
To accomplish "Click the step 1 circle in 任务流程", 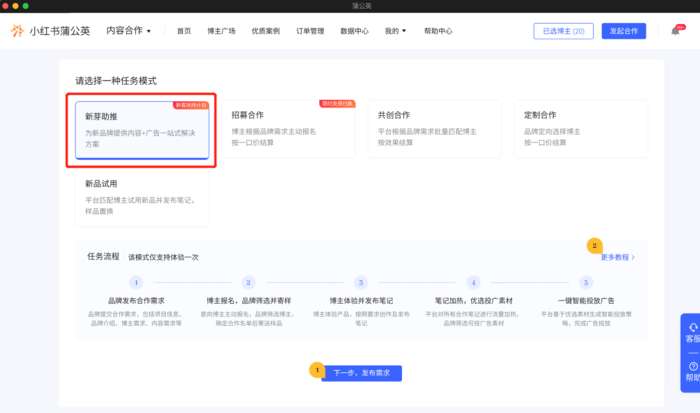I will [x=136, y=283].
